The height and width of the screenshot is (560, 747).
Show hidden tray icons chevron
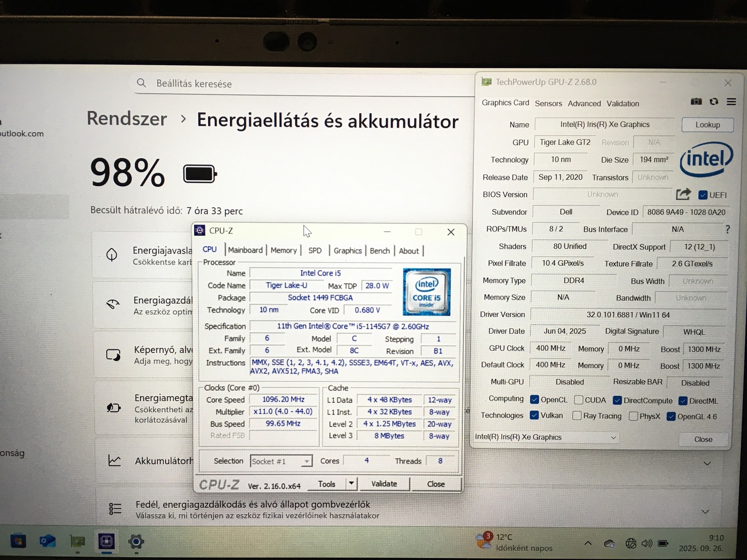tap(588, 543)
